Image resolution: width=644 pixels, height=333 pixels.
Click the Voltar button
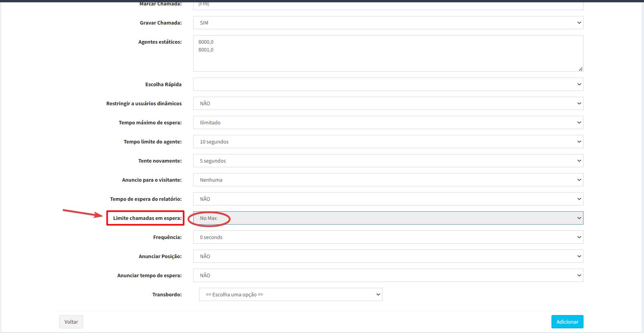click(x=71, y=322)
